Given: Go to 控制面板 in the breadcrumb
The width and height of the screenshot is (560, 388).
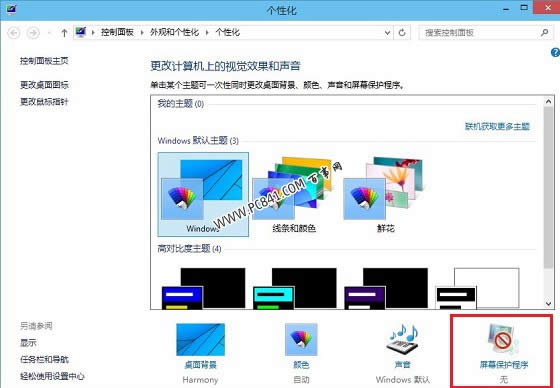Looking at the screenshot, I should point(117,33).
